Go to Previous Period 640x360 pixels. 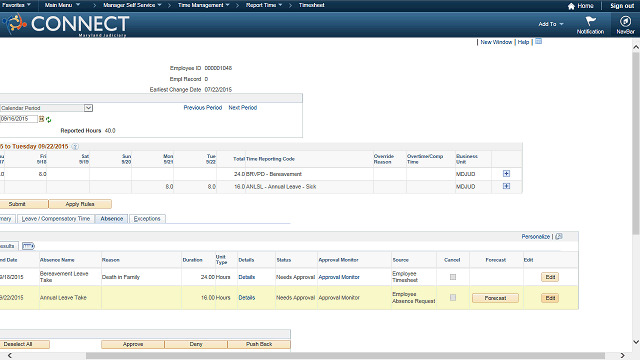(202, 108)
